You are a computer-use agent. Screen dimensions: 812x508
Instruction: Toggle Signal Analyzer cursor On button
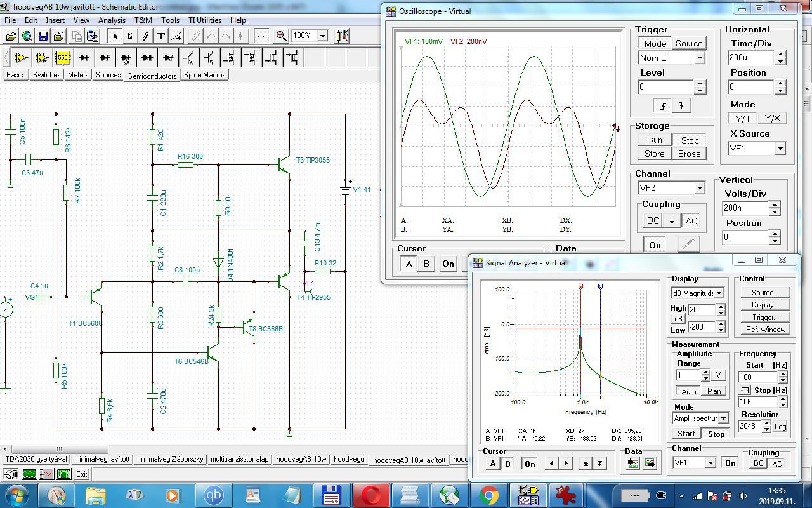529,464
